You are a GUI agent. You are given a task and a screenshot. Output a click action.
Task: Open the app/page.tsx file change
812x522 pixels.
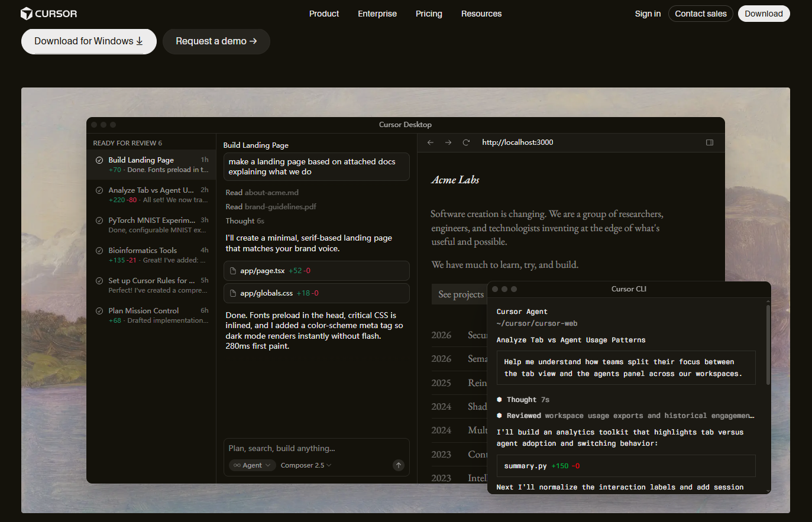(316, 271)
